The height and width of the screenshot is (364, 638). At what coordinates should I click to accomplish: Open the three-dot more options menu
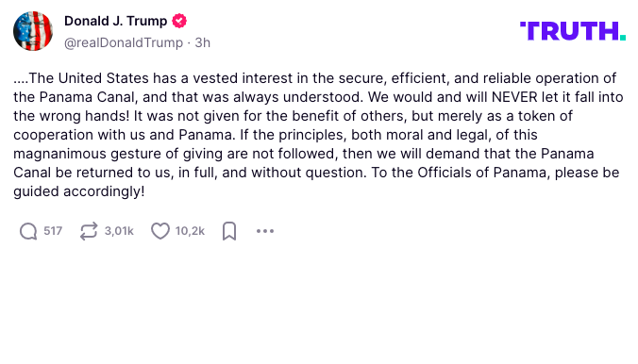click(265, 231)
